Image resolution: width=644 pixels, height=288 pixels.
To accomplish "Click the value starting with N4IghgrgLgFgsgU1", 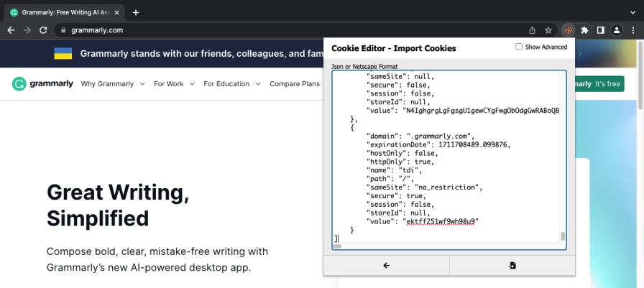I will (481, 111).
